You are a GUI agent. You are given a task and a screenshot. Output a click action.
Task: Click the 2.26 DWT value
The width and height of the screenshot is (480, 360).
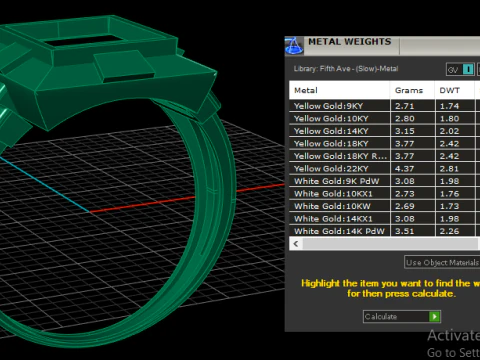(449, 231)
